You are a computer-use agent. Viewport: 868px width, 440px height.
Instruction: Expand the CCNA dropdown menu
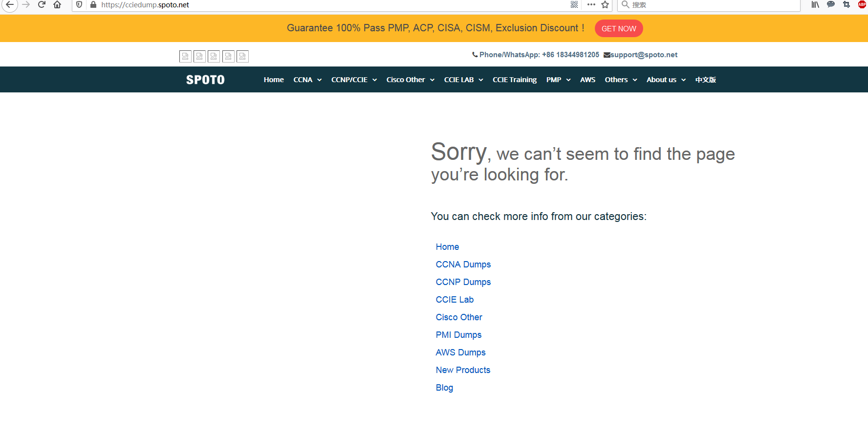307,80
